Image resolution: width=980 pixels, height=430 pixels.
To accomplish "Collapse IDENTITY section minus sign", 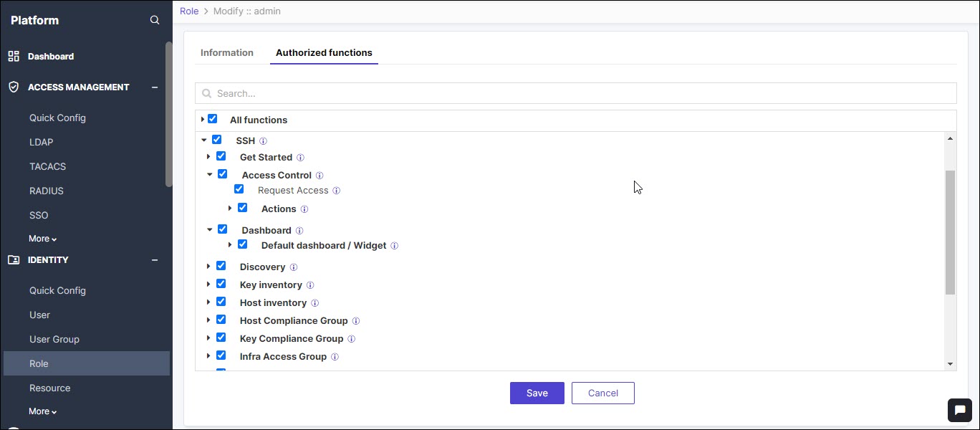I will tap(155, 260).
